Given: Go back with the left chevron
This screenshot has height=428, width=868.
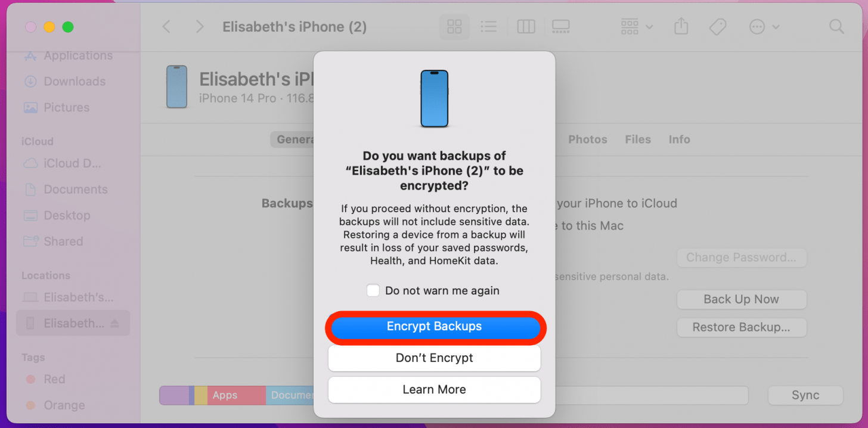Looking at the screenshot, I should click(x=167, y=27).
